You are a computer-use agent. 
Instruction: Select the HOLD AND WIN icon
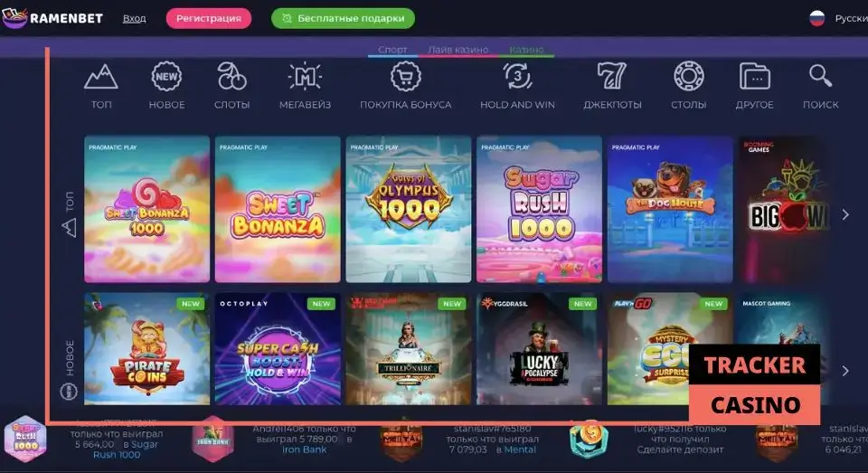click(517, 77)
